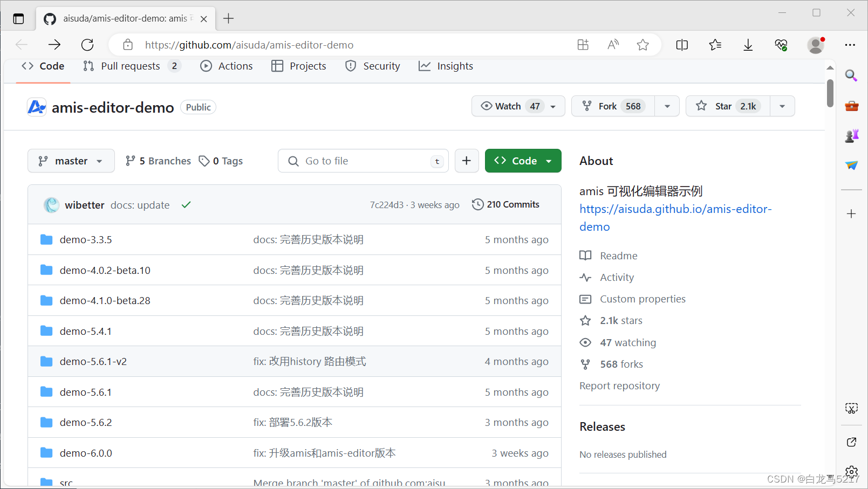The image size is (868, 489).
Task: Open the Projects tab
Action: [x=299, y=66]
